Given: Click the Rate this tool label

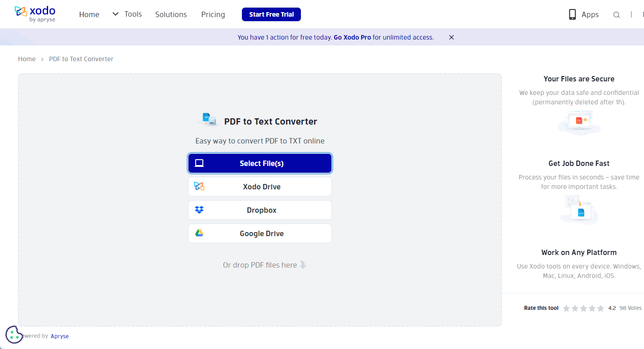Looking at the screenshot, I should (x=541, y=308).
